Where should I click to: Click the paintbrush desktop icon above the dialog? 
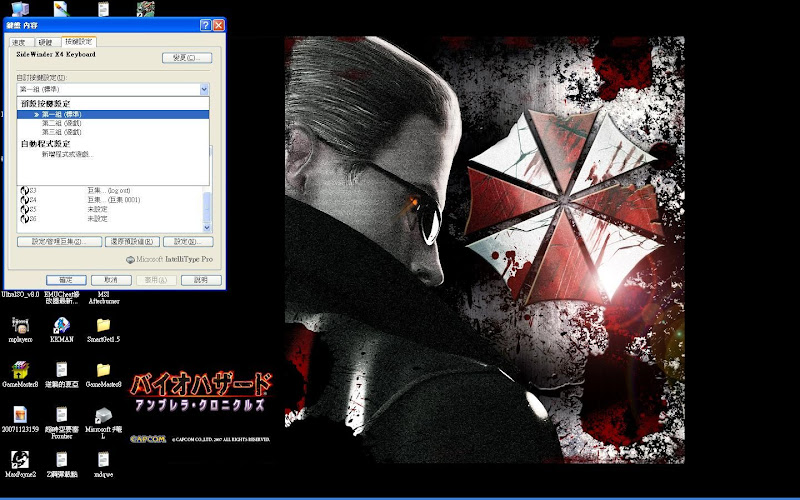pos(61,9)
